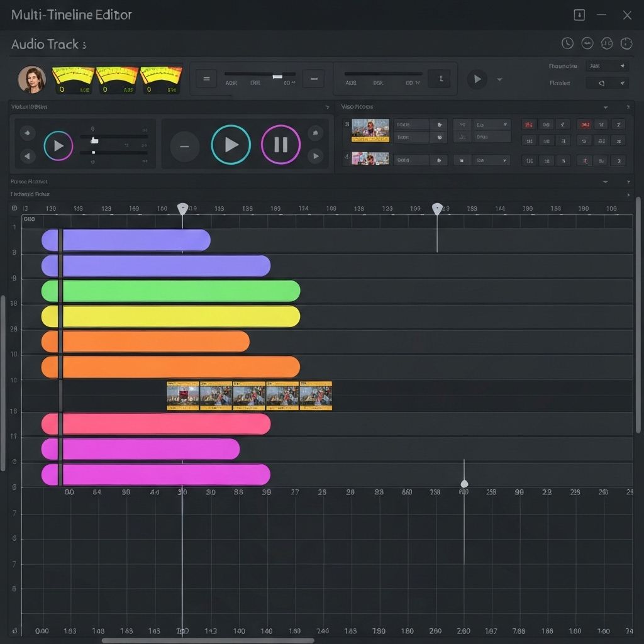The height and width of the screenshot is (644, 644).
Task: Click the equals-sign button left of top slider
Action: 206,79
